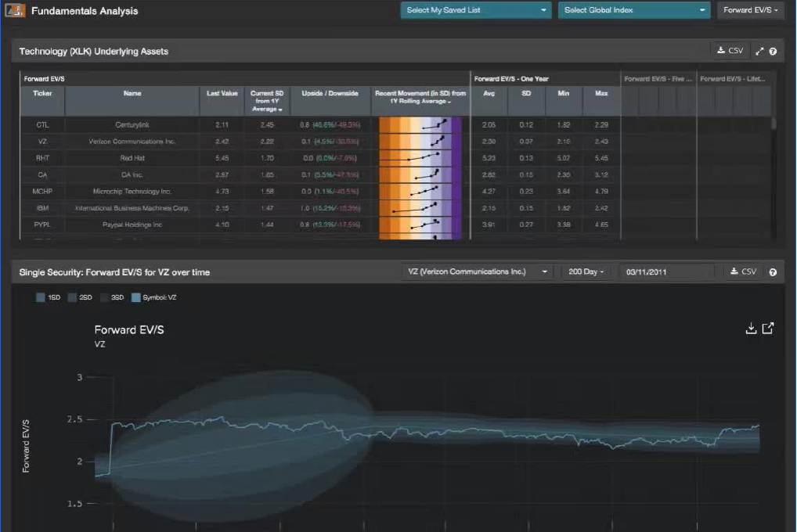
Task: Toggle the Symbol: VZ series in the legend
Action: (x=154, y=298)
